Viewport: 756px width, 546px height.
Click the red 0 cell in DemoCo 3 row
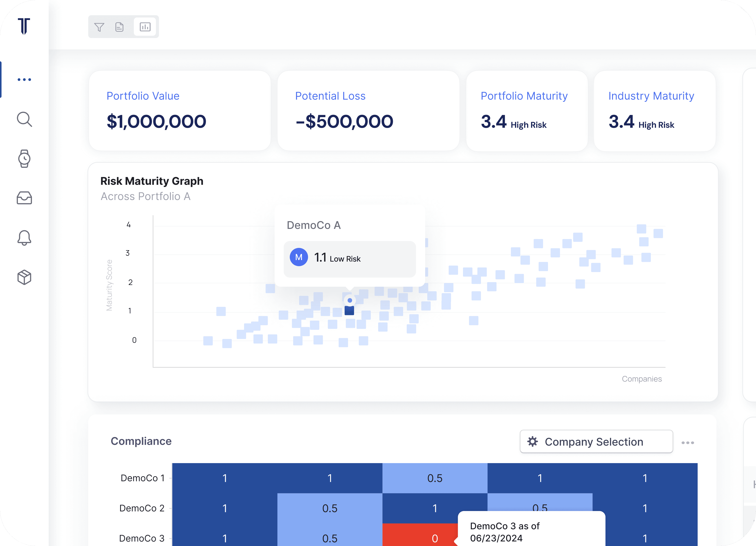pyautogui.click(x=420, y=535)
